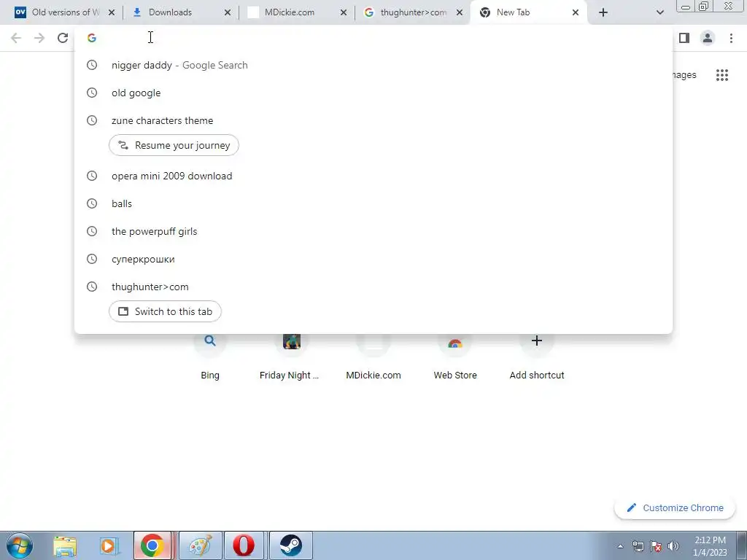Choose the "balls" history suggestion
The height and width of the screenshot is (560, 747).
373,203
